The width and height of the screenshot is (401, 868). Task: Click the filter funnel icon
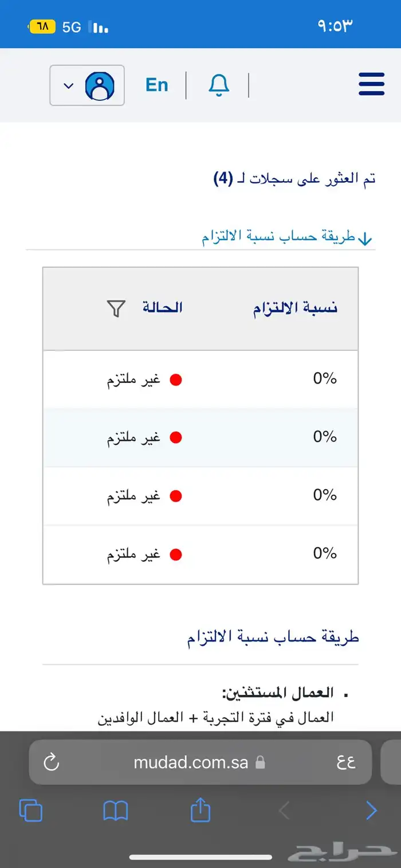click(116, 308)
